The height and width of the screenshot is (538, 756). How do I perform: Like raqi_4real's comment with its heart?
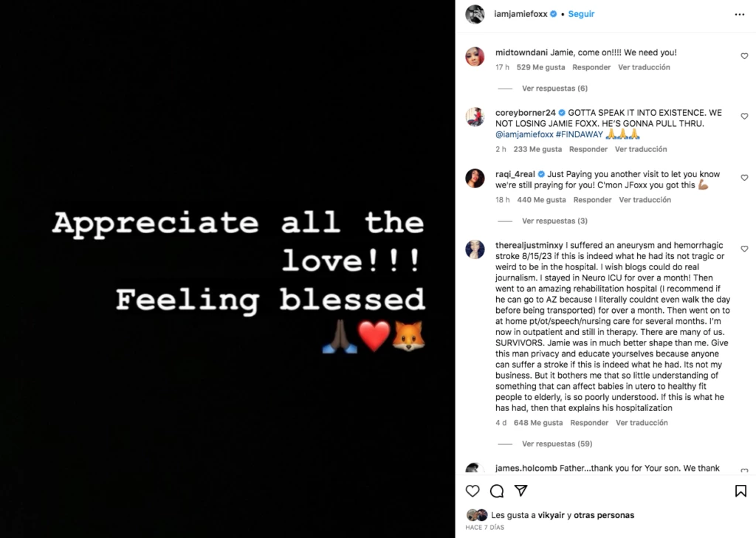(744, 178)
